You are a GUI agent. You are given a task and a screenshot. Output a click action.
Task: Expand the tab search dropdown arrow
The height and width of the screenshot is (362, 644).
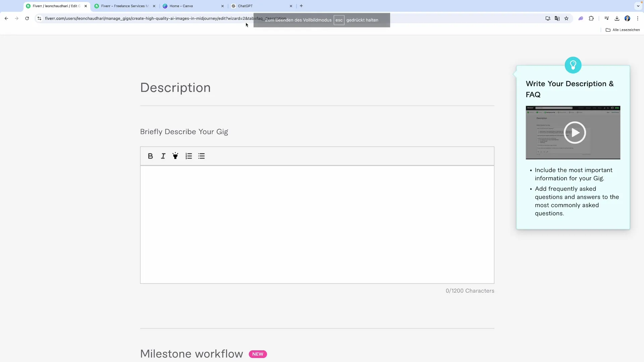(638, 6)
